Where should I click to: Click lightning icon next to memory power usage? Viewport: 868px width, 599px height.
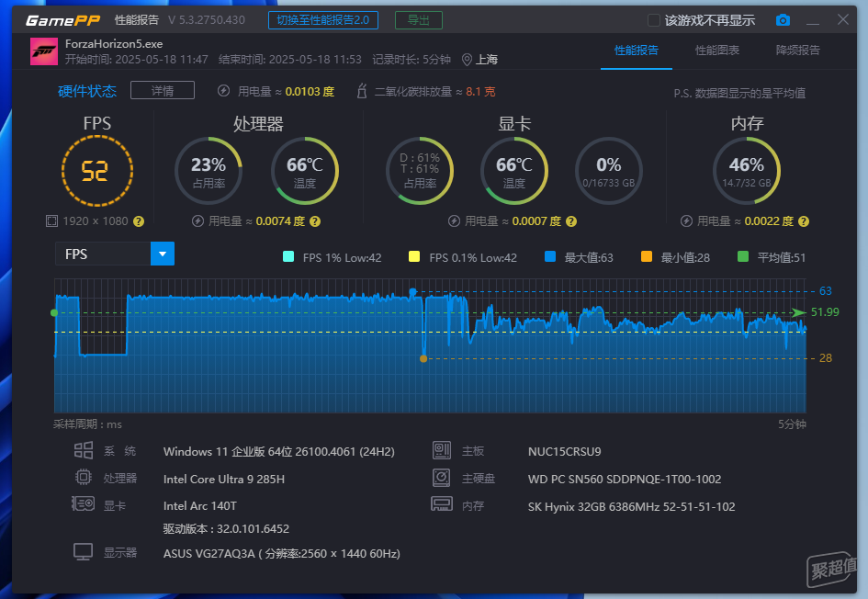686,221
